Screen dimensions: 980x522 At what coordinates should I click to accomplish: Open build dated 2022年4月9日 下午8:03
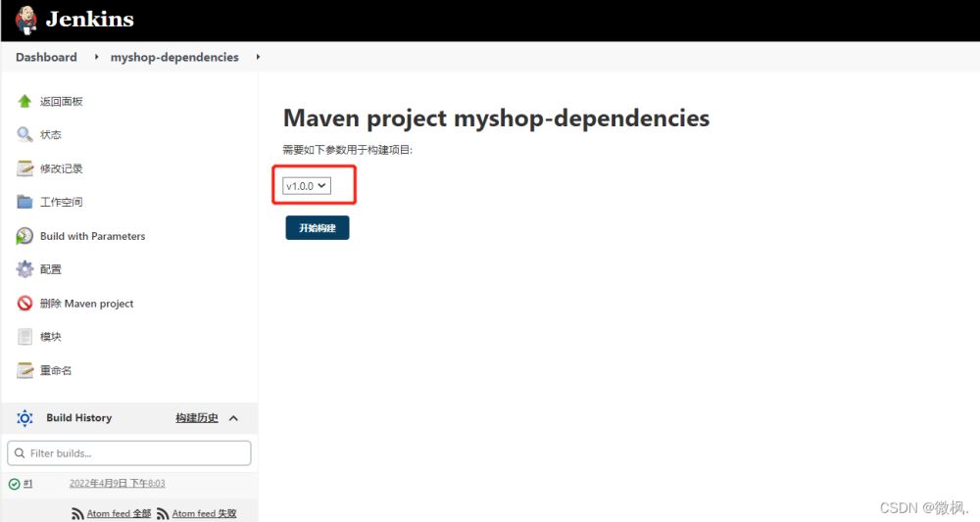pos(117,483)
